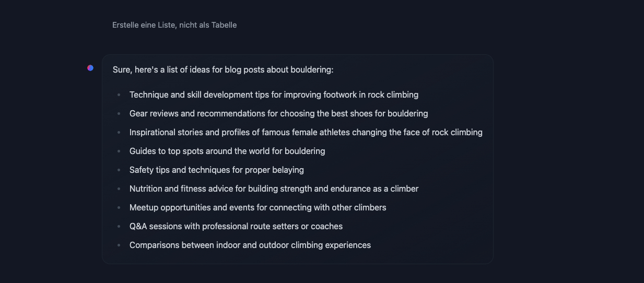644x283 pixels.
Task: Click the bullet dot before 'Technique and skill development'
Action: pyautogui.click(x=119, y=95)
